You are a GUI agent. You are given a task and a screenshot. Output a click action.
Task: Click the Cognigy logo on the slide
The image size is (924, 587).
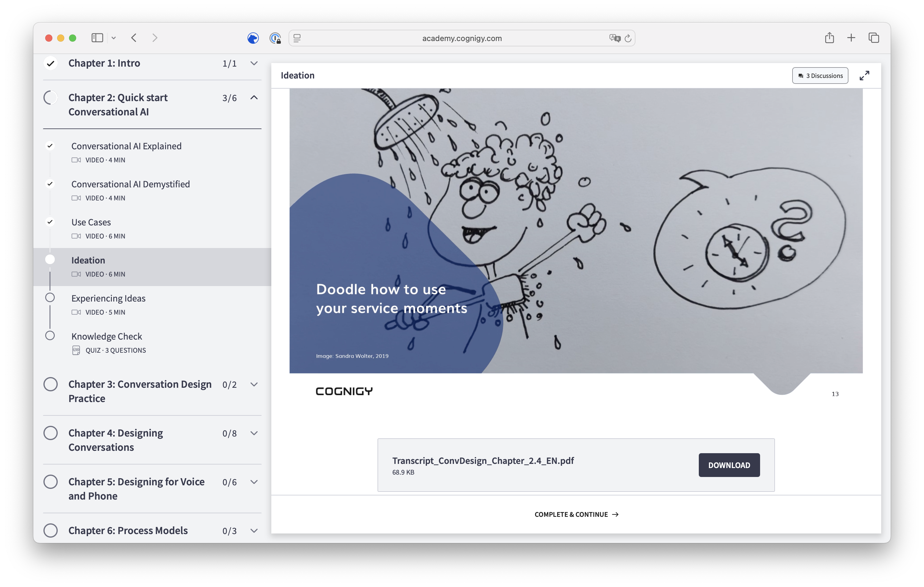pos(344,391)
